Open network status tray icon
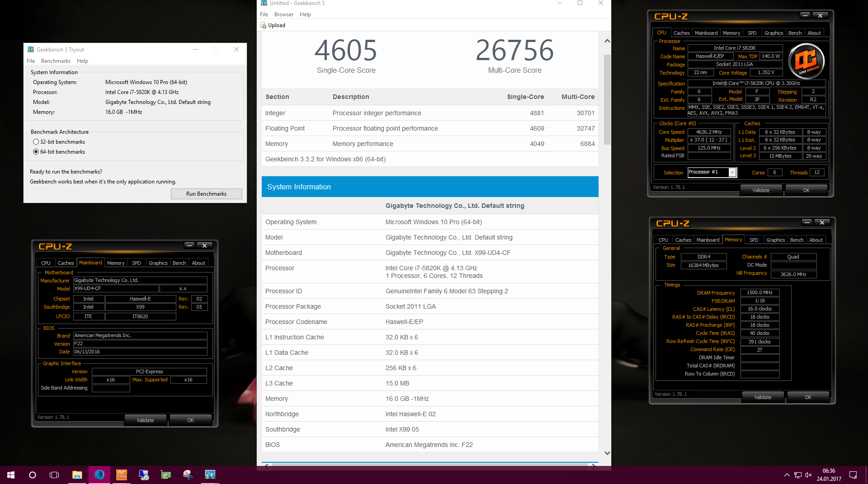868x484 pixels. 797,475
